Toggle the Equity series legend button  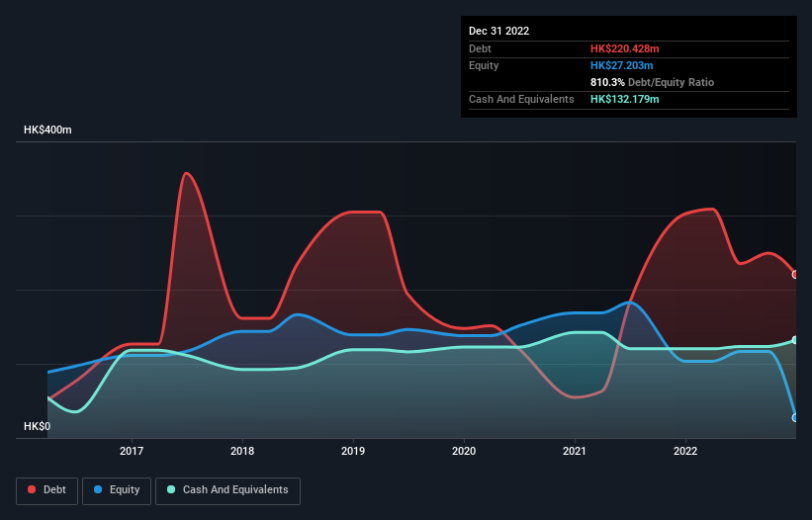click(x=117, y=490)
